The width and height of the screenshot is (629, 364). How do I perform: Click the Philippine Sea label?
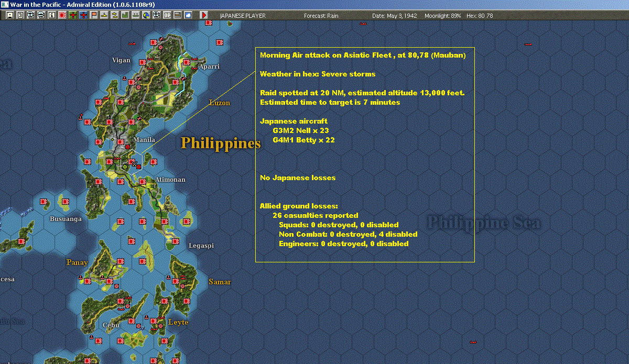coord(484,223)
